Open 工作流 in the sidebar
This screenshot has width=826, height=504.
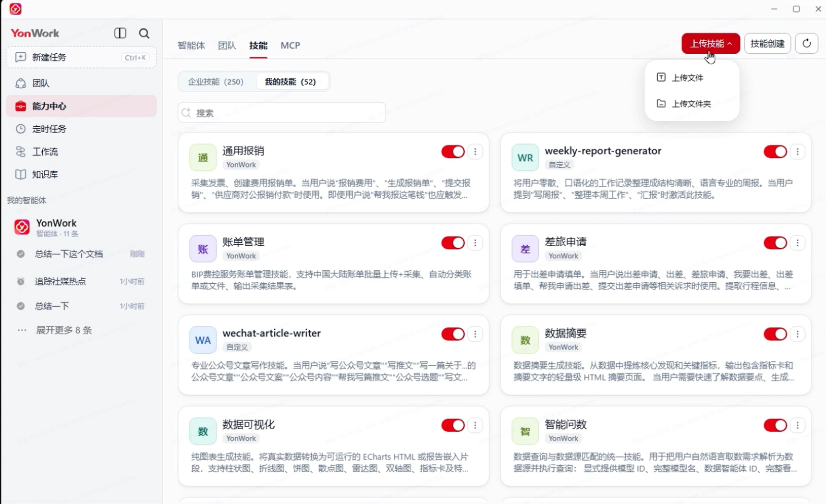click(81, 152)
